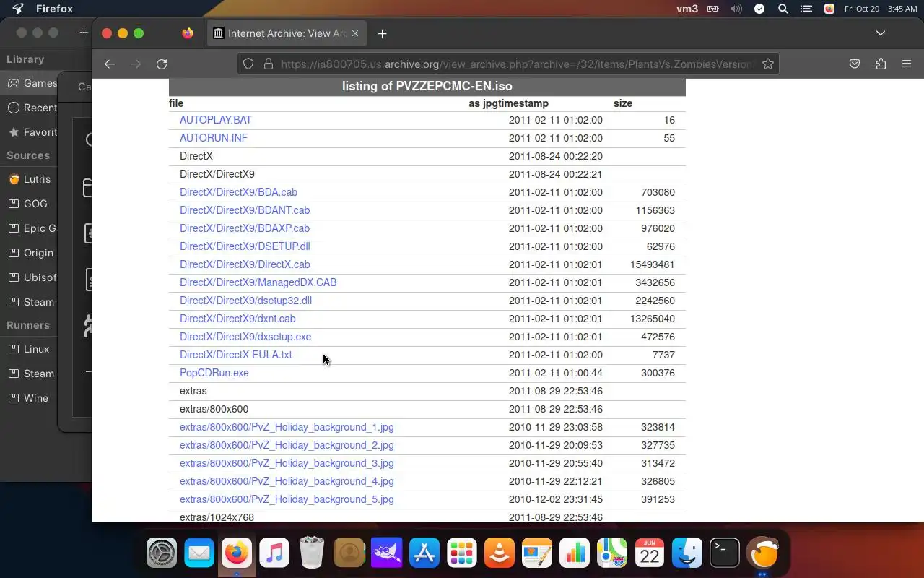
Task: Open the Trash from the dock
Action: (312, 553)
